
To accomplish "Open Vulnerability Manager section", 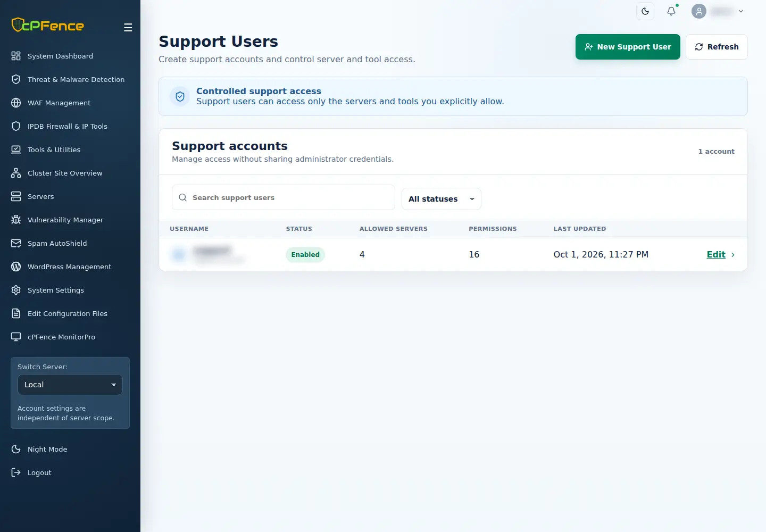I will click(x=70, y=220).
